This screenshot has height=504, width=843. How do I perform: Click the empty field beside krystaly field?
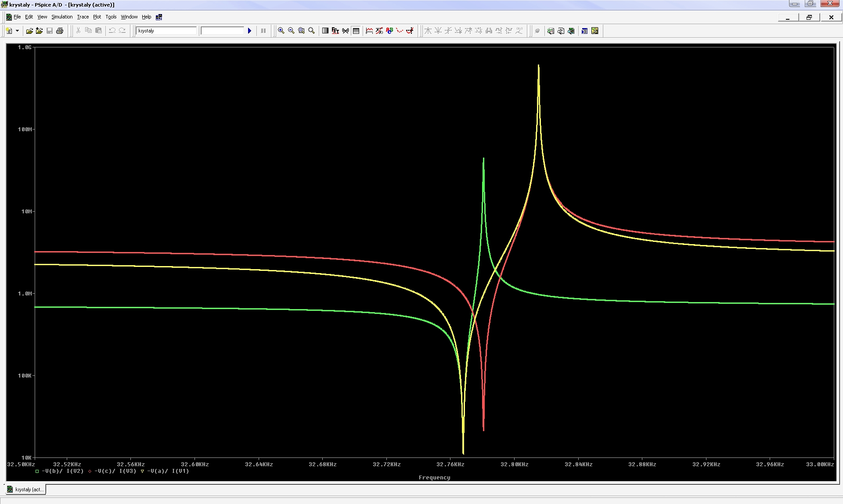click(222, 31)
